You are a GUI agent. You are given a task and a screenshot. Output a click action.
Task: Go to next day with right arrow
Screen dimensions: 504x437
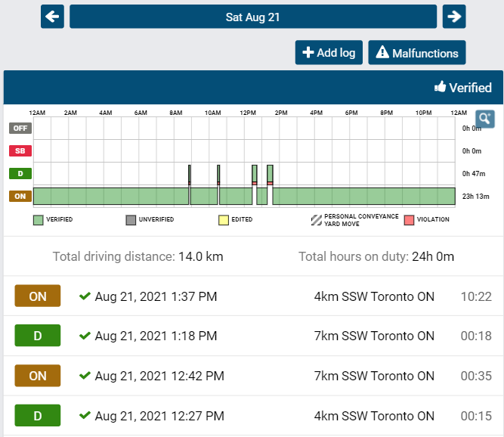pos(454,17)
